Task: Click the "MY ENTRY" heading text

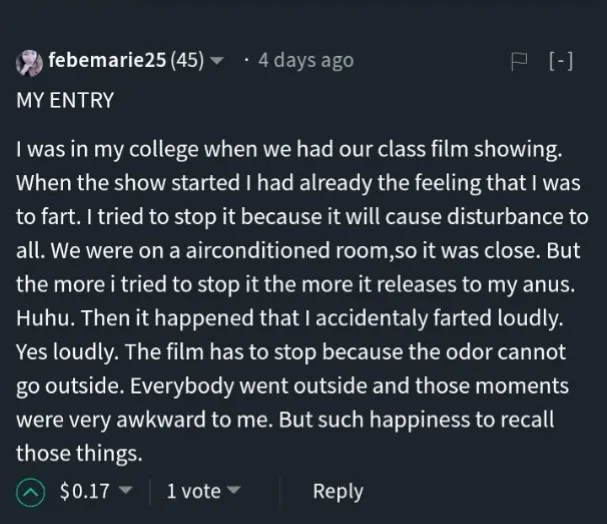Action: (x=65, y=100)
